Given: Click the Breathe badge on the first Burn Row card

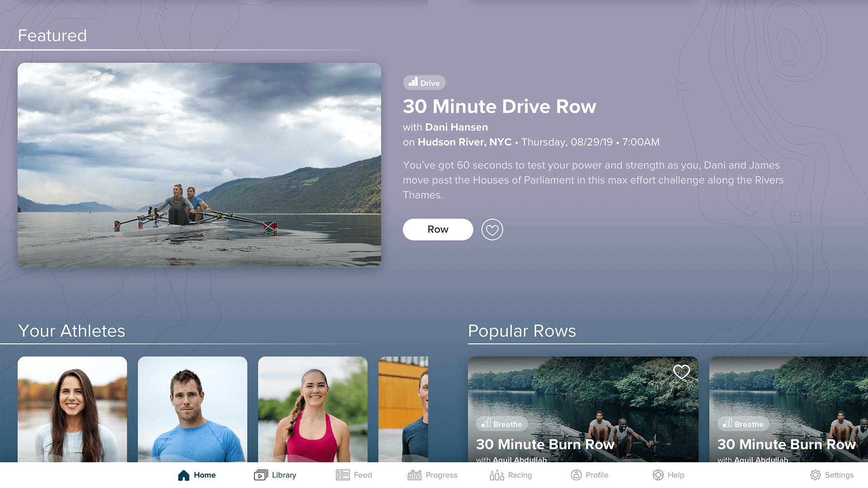Looking at the screenshot, I should 502,424.
